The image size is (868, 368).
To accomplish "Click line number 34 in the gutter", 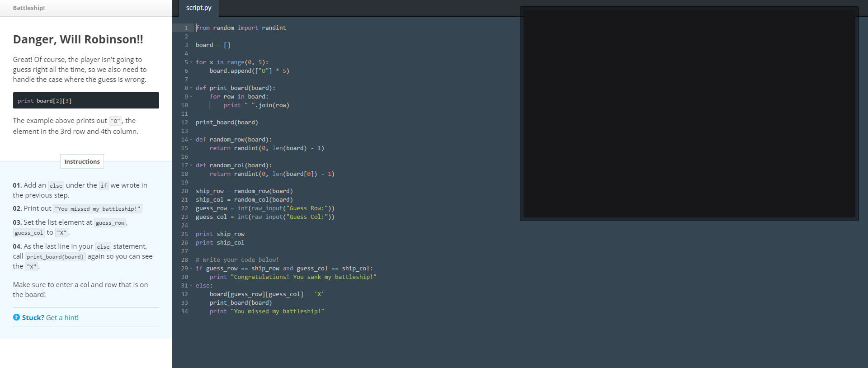I will click(184, 311).
